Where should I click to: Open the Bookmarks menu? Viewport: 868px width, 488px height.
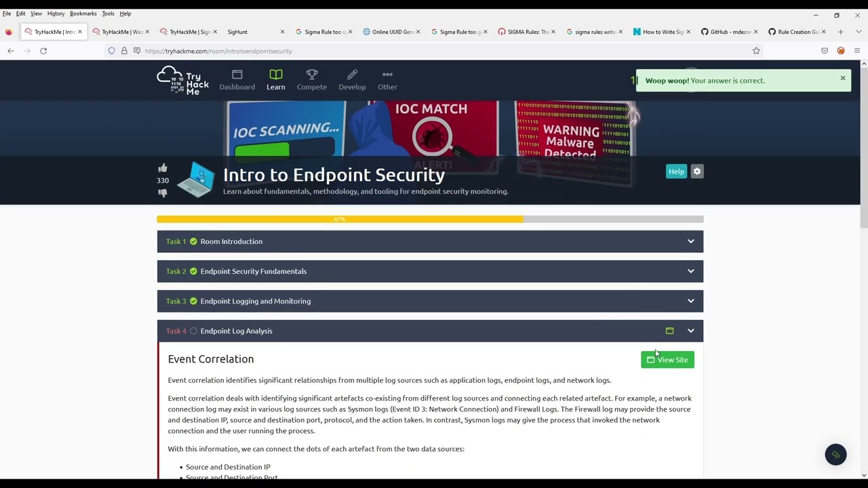pos(83,14)
